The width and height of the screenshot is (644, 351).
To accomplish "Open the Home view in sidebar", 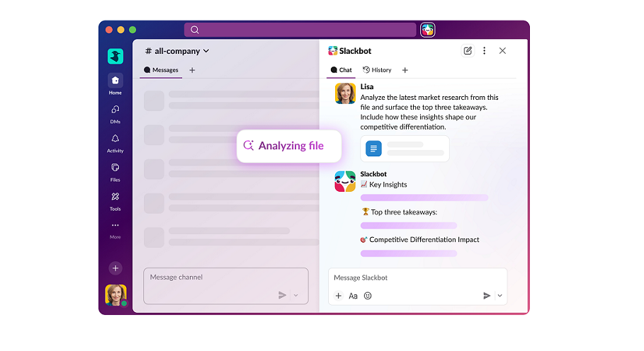I will (115, 81).
